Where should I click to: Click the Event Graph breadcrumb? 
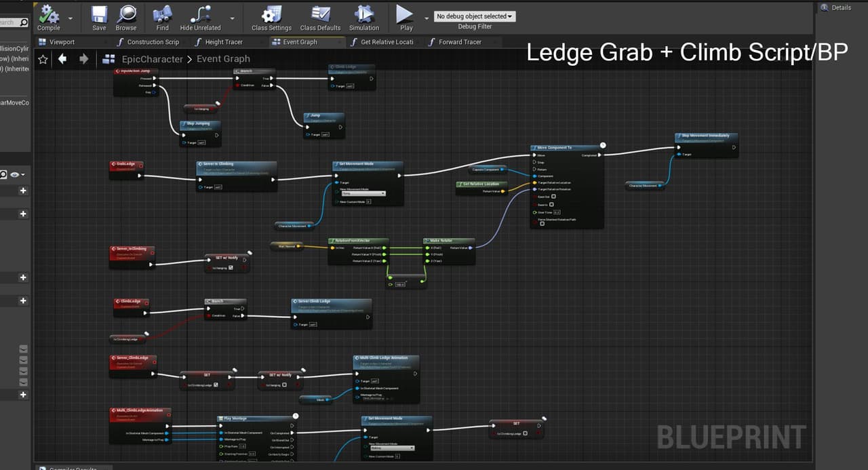(x=223, y=59)
